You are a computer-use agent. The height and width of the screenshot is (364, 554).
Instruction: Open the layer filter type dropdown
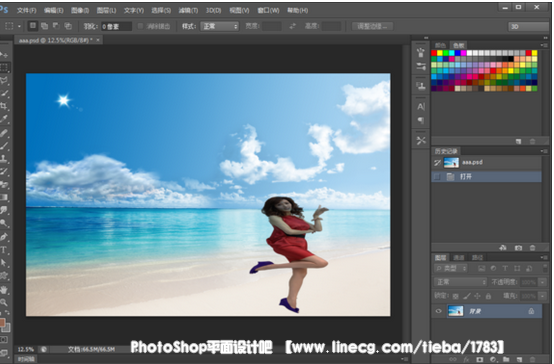tap(451, 269)
